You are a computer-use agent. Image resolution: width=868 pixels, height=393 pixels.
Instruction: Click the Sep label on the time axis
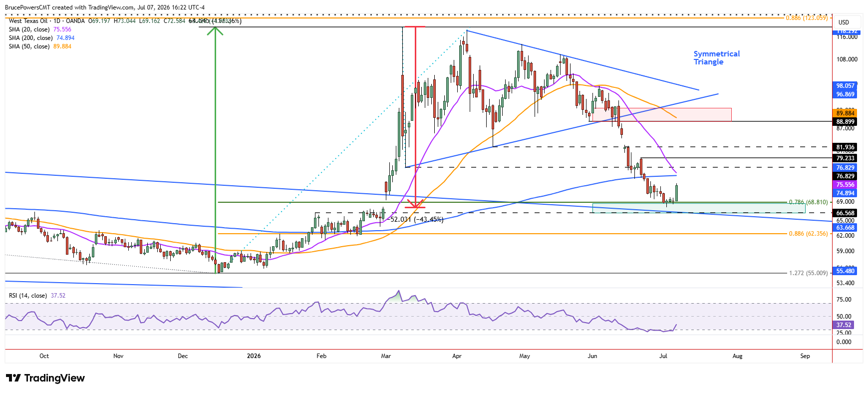pyautogui.click(x=805, y=356)
